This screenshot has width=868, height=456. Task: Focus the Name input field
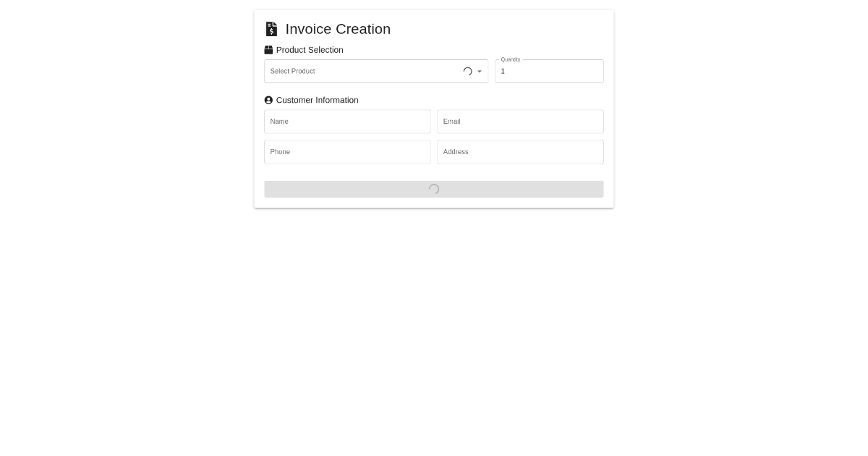click(347, 122)
